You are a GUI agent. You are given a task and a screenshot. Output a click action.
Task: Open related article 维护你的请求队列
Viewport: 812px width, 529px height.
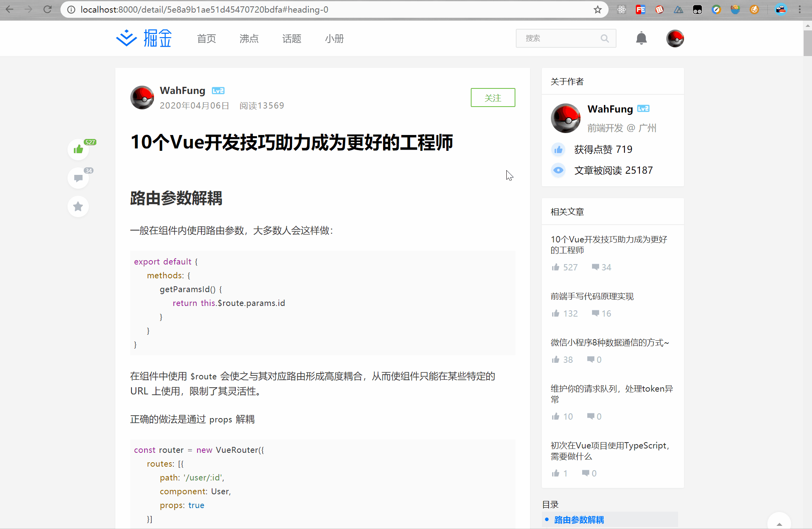612,394
